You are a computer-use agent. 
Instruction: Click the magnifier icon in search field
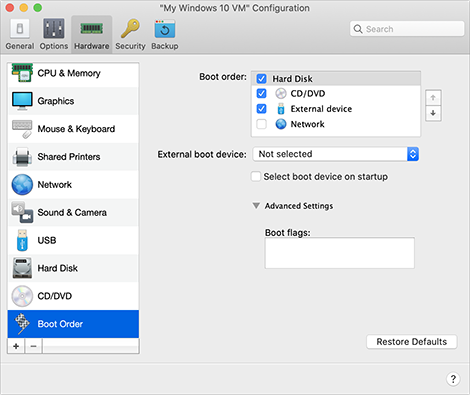(358, 29)
